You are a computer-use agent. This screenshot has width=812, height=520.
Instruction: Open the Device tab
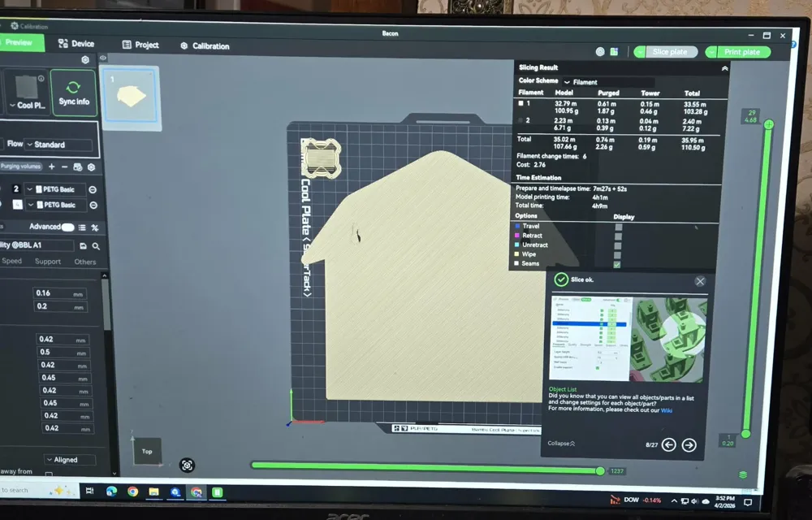[x=76, y=44]
